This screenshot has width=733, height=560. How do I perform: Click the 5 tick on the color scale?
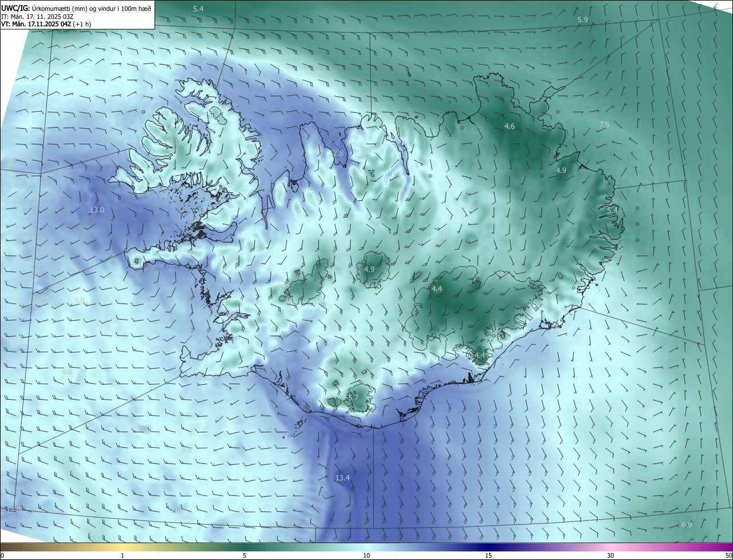(245, 555)
